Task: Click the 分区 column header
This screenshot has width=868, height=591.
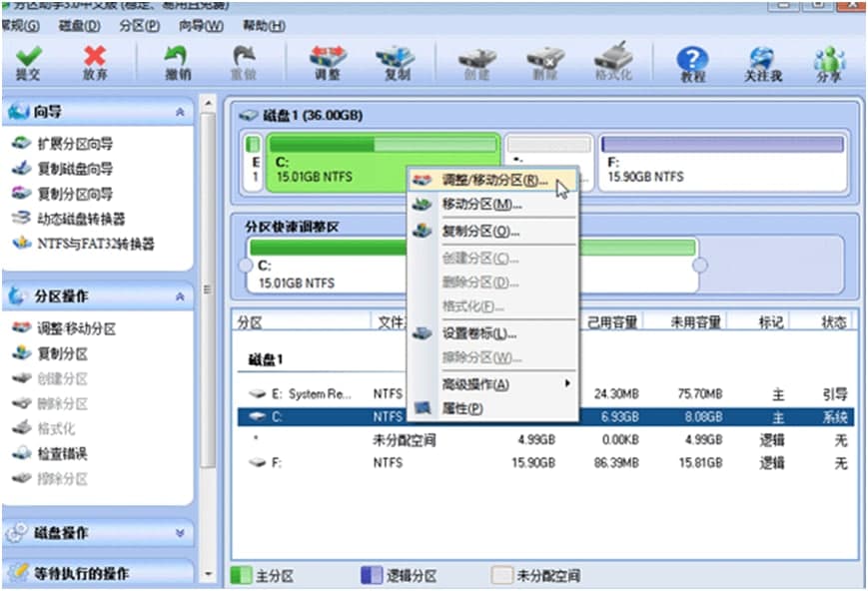Action: 301,322
